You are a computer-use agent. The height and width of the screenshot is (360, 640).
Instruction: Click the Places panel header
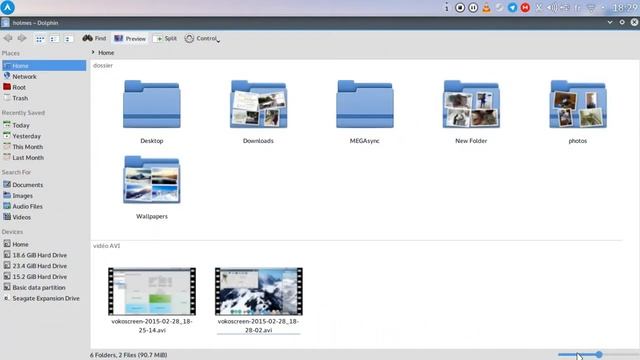tap(11, 53)
